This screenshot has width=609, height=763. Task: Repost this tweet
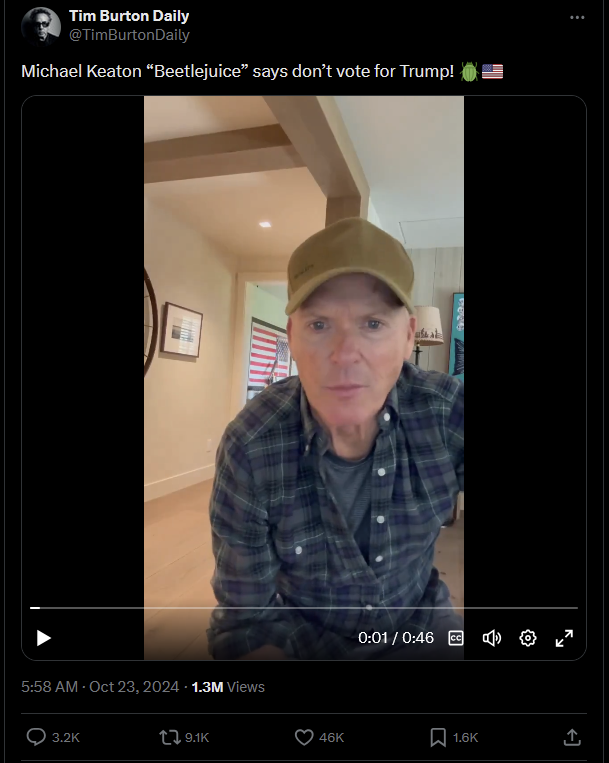(170, 737)
